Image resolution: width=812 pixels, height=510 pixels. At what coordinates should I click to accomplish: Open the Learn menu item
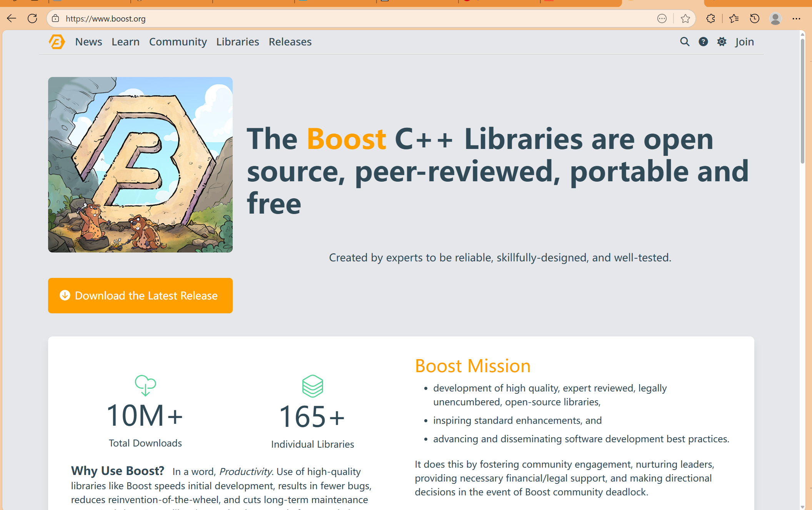coord(125,42)
